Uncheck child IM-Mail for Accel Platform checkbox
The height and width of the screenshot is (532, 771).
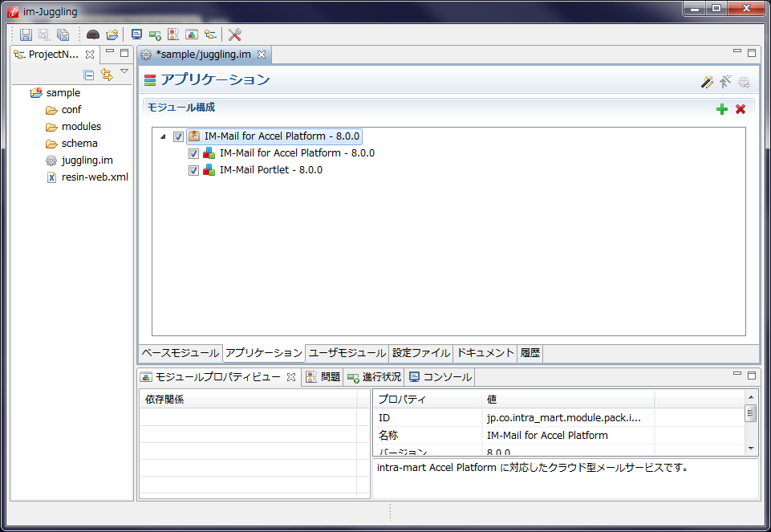(x=193, y=153)
